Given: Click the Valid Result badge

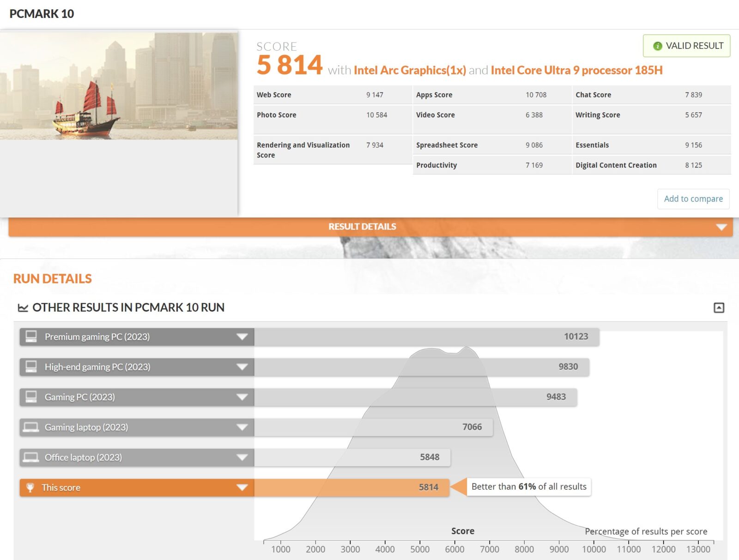Looking at the screenshot, I should pyautogui.click(x=686, y=46).
